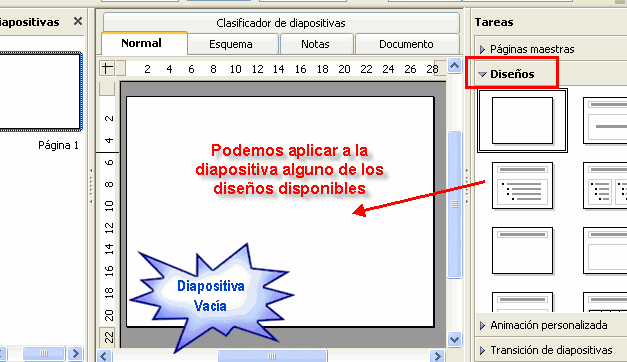
Task: Click vertical scrollbar down arrow of slide editor
Action: point(454,340)
